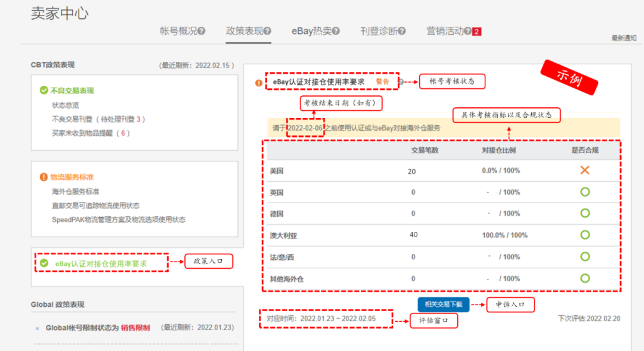The image size is (644, 351).
Task: Click the 相关交易下载 button
Action: coord(443,305)
